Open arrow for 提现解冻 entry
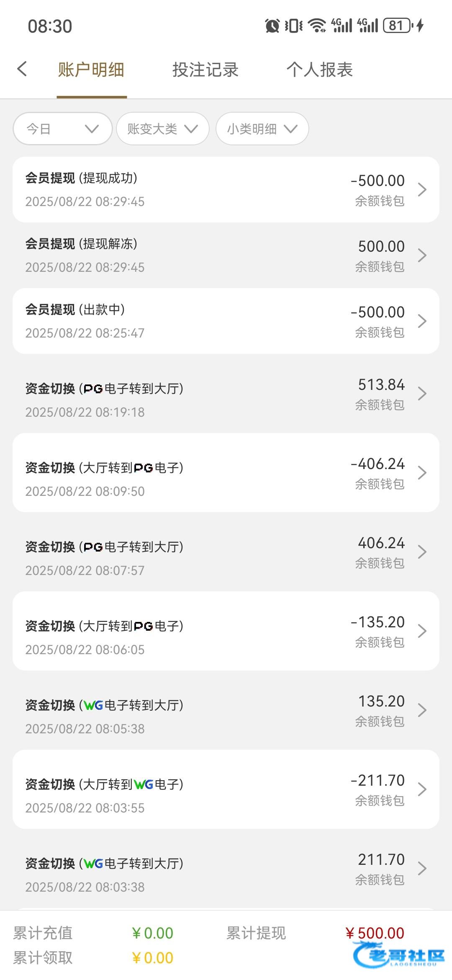Screen dimensions: 452x980 point(422,255)
